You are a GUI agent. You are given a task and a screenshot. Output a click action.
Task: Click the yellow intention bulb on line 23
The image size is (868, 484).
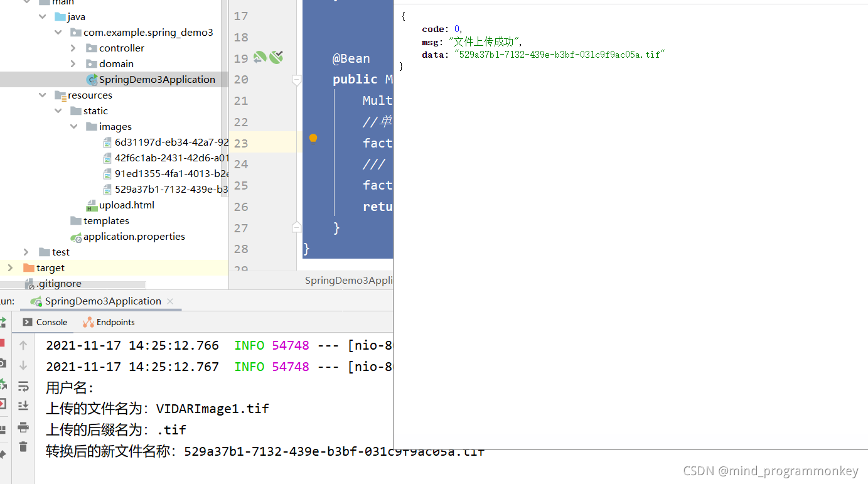click(313, 138)
